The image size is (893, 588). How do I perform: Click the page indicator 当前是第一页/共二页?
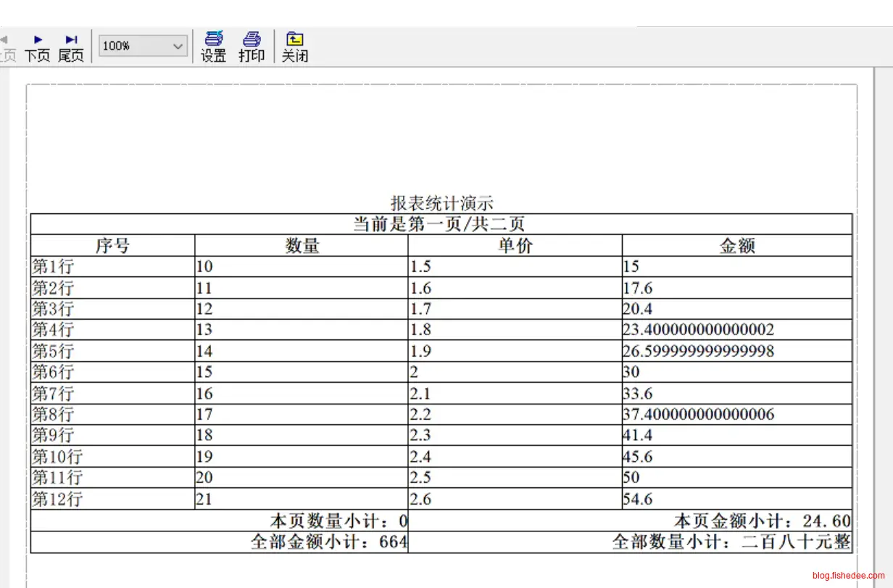[x=439, y=224]
